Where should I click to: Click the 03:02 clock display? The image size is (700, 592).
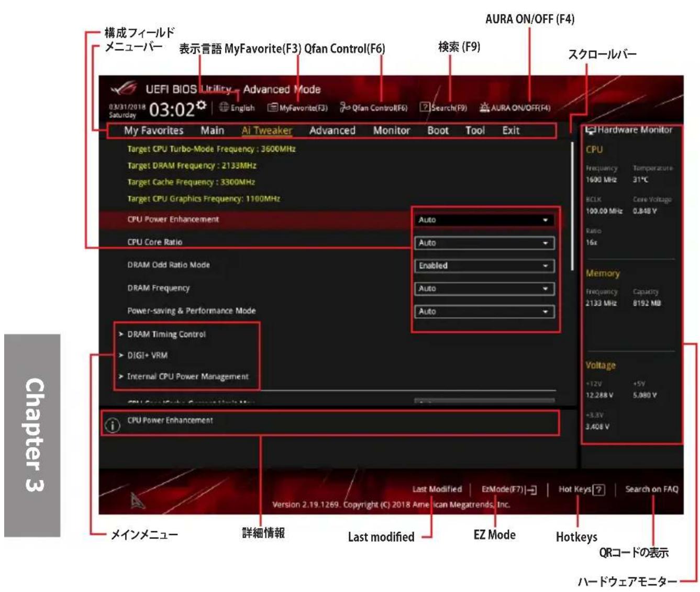(x=172, y=110)
